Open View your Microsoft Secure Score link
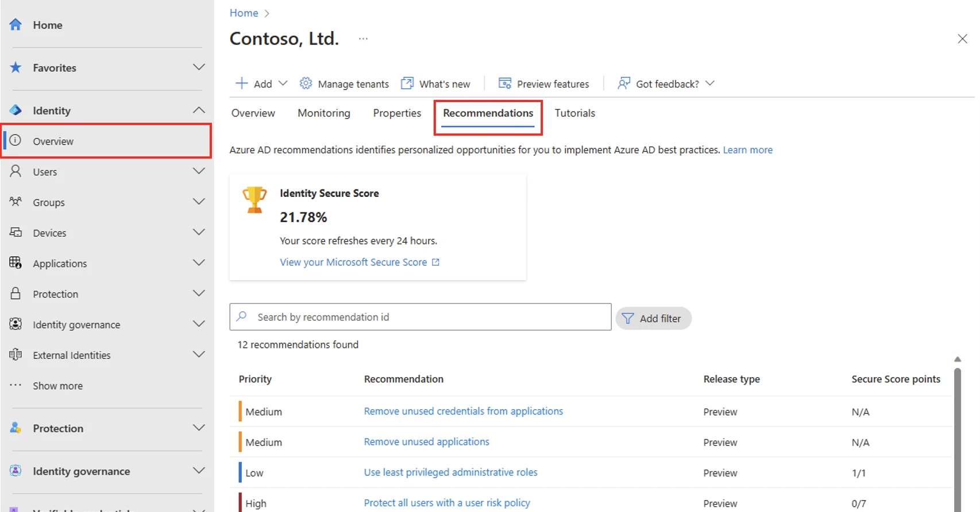980x512 pixels. coord(353,262)
